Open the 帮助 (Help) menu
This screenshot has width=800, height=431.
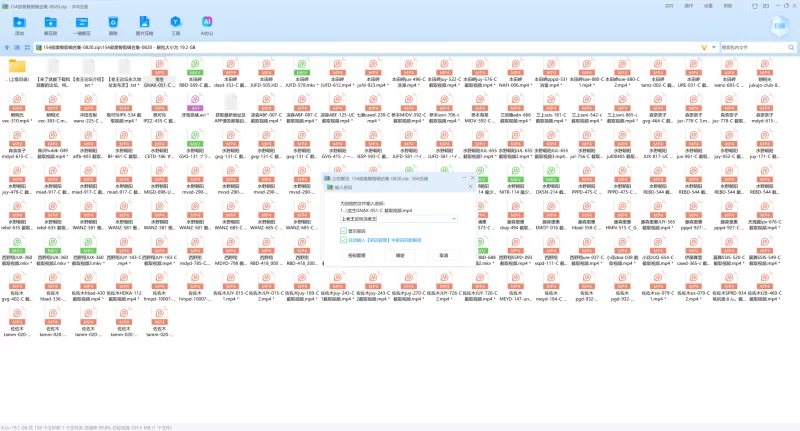(728, 6)
